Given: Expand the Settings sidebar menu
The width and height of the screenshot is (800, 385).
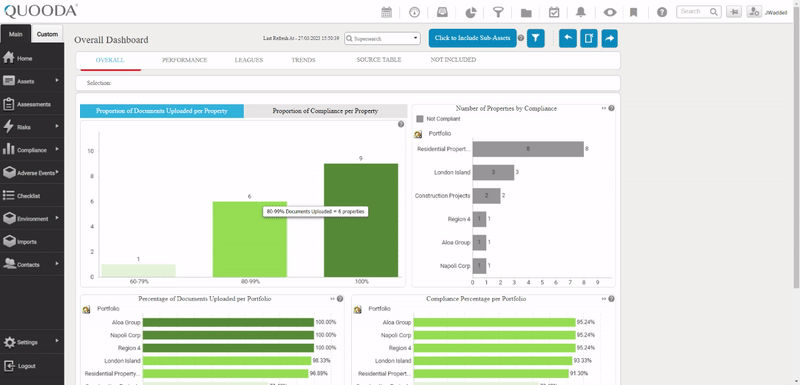Looking at the screenshot, I should [32, 342].
